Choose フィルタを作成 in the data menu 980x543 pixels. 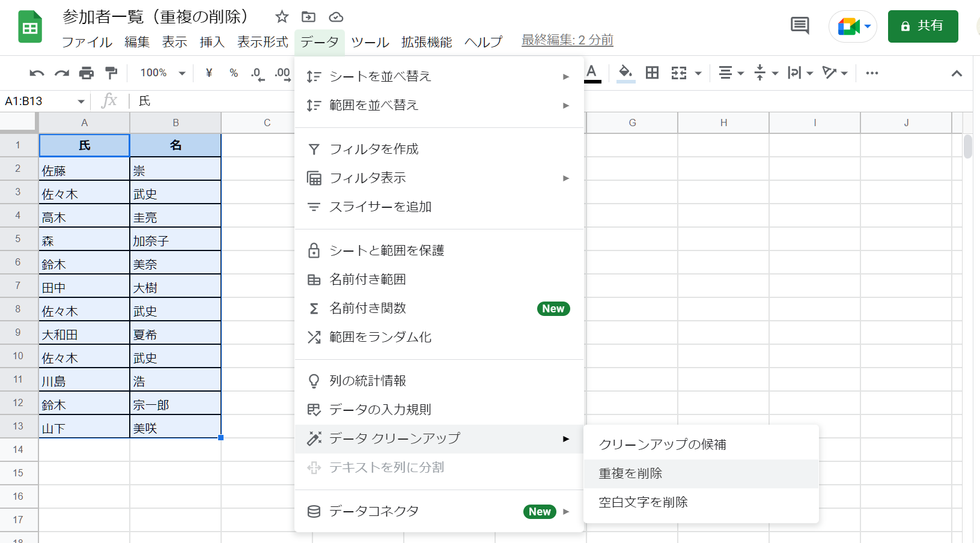click(x=374, y=149)
